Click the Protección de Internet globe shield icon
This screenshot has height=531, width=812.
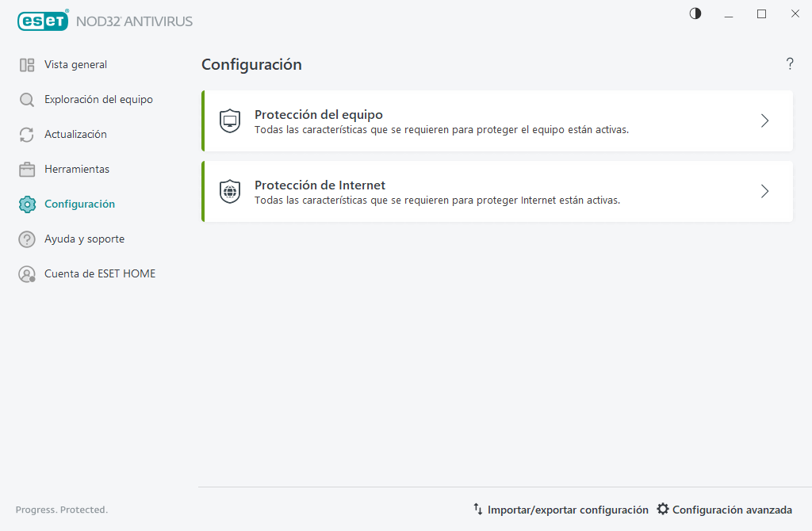229,191
